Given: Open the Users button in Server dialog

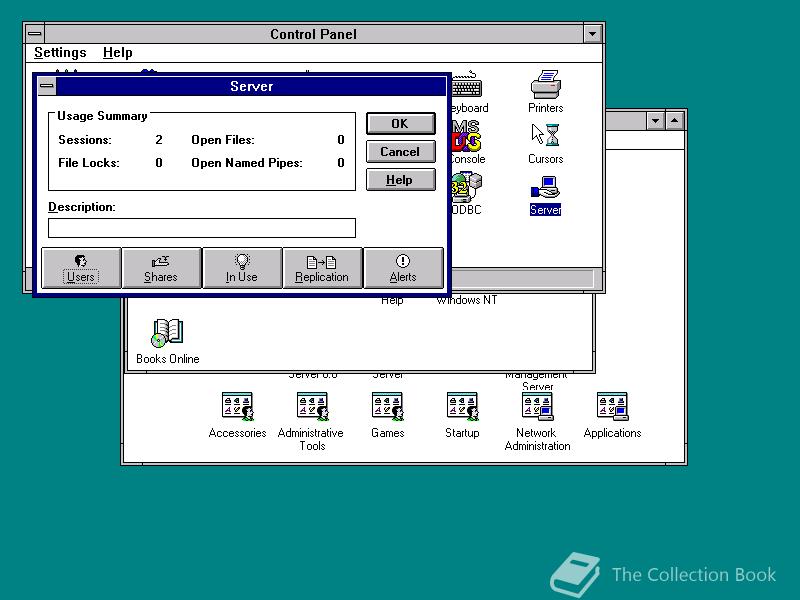Looking at the screenshot, I should 81,268.
